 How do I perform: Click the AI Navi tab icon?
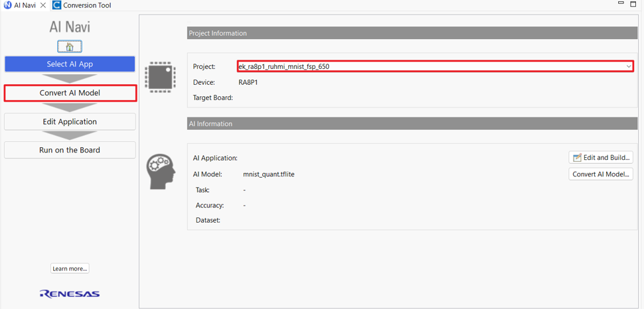pos(7,6)
